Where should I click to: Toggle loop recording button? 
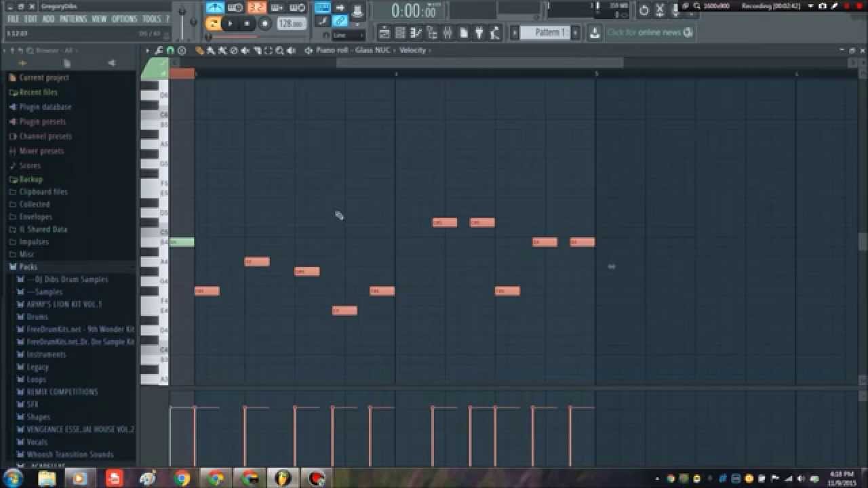[x=297, y=7]
